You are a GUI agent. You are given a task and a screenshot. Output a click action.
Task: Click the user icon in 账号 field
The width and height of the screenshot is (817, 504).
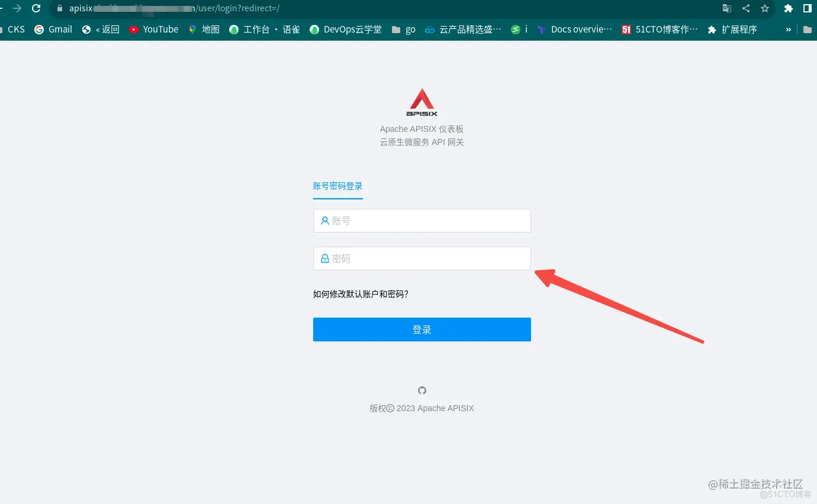[x=324, y=221]
